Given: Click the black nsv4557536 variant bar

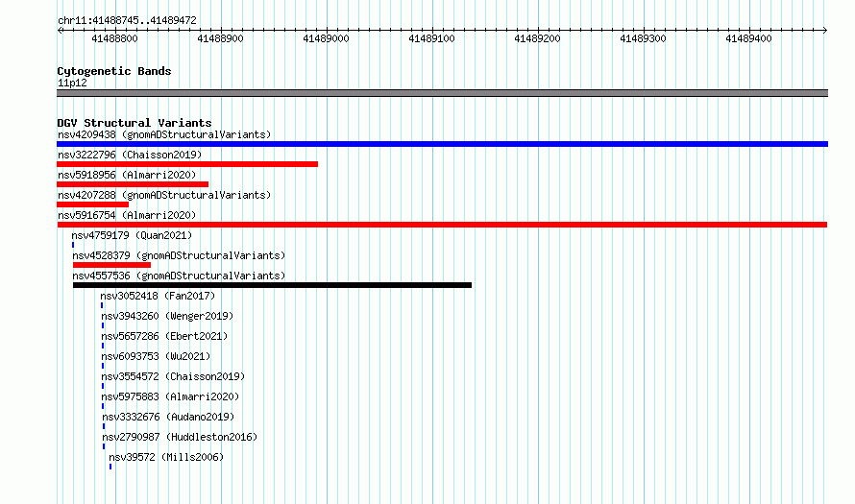Looking at the screenshot, I should click(272, 285).
